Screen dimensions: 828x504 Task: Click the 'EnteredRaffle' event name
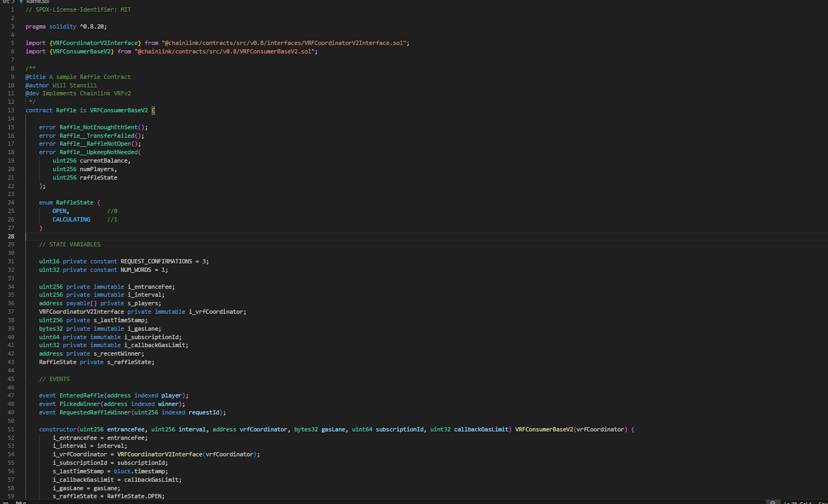click(x=81, y=395)
